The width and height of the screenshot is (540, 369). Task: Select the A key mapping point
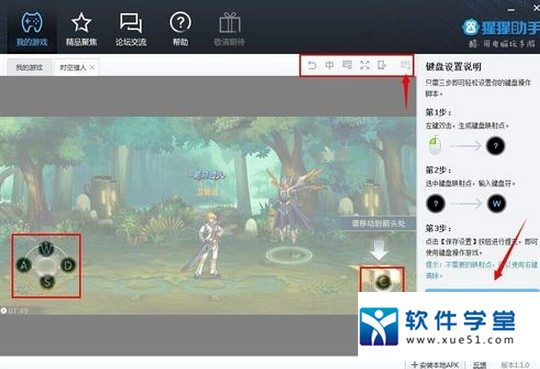click(x=24, y=265)
